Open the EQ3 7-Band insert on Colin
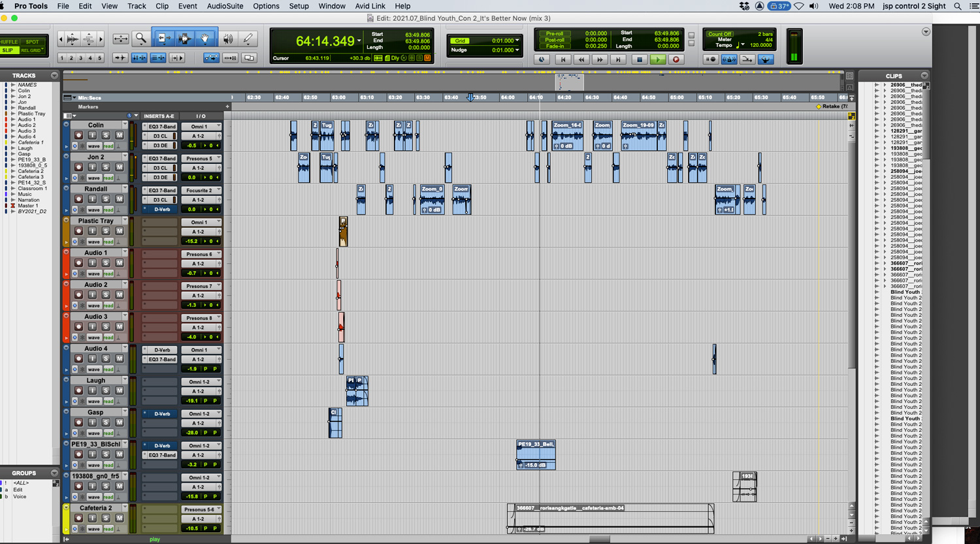 [x=161, y=127]
